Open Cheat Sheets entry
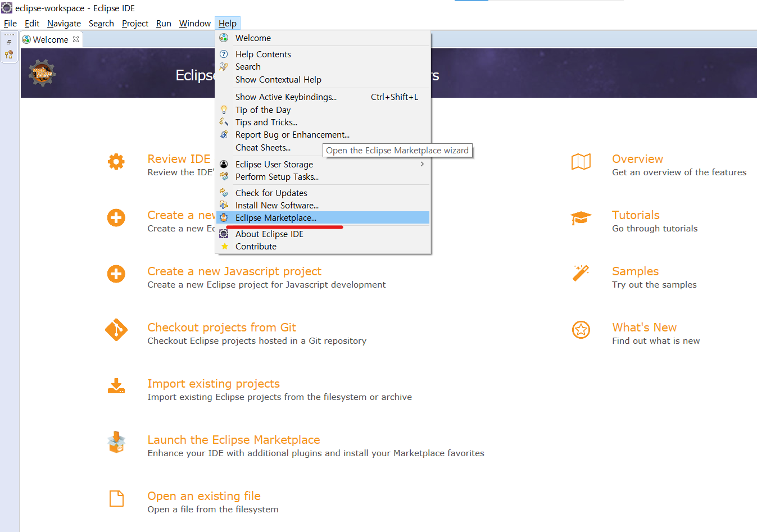 click(x=323, y=148)
